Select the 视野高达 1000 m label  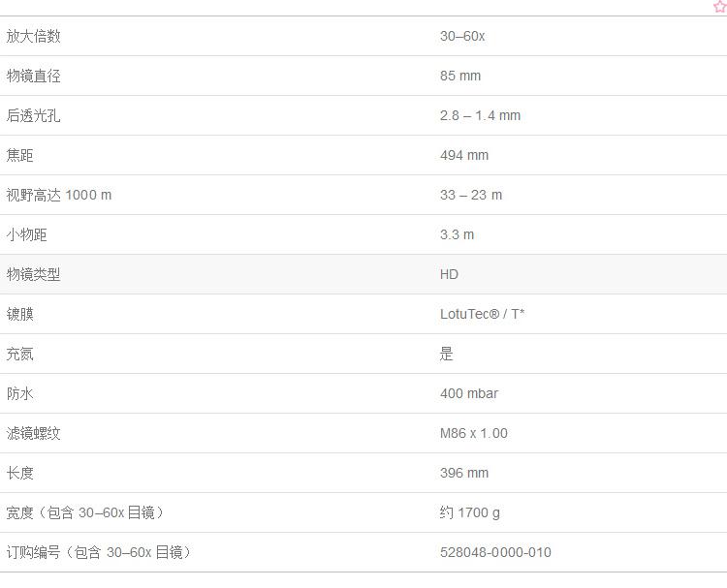click(x=59, y=195)
